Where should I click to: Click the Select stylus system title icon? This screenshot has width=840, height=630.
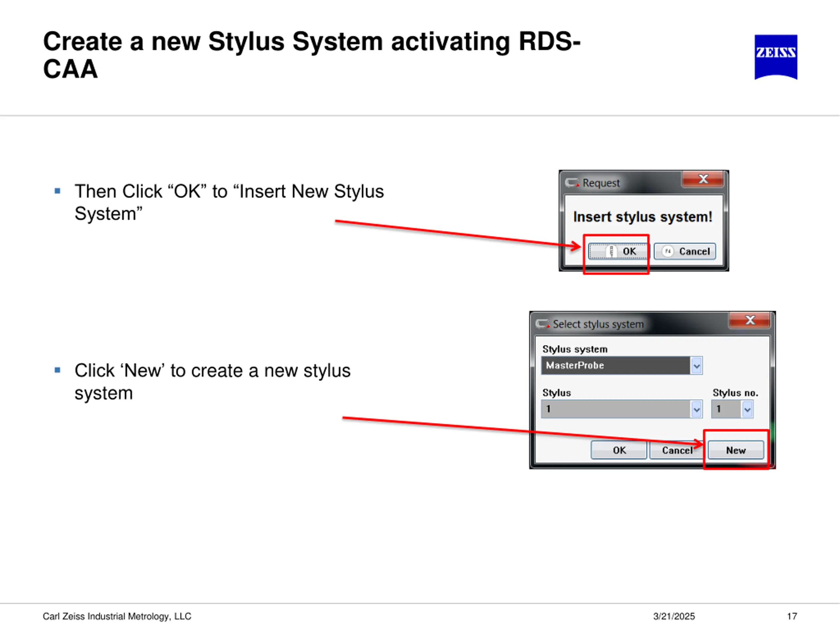pos(542,324)
